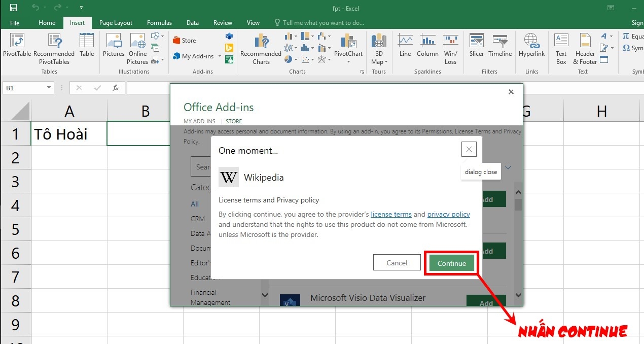Image resolution: width=644 pixels, height=344 pixels.
Task: Open the license terms link
Action: click(391, 215)
